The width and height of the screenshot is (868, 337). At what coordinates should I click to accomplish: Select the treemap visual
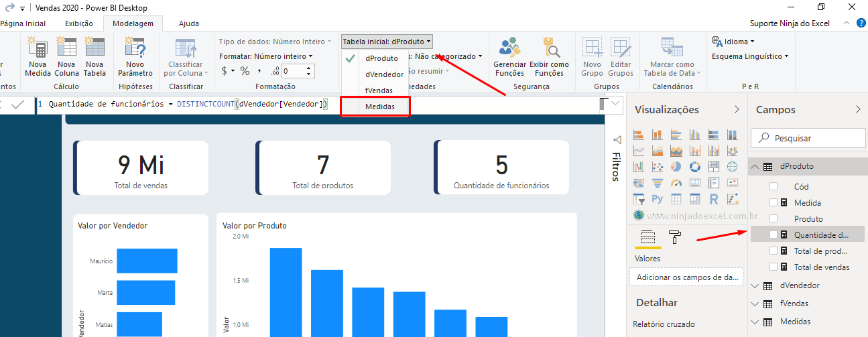point(714,167)
